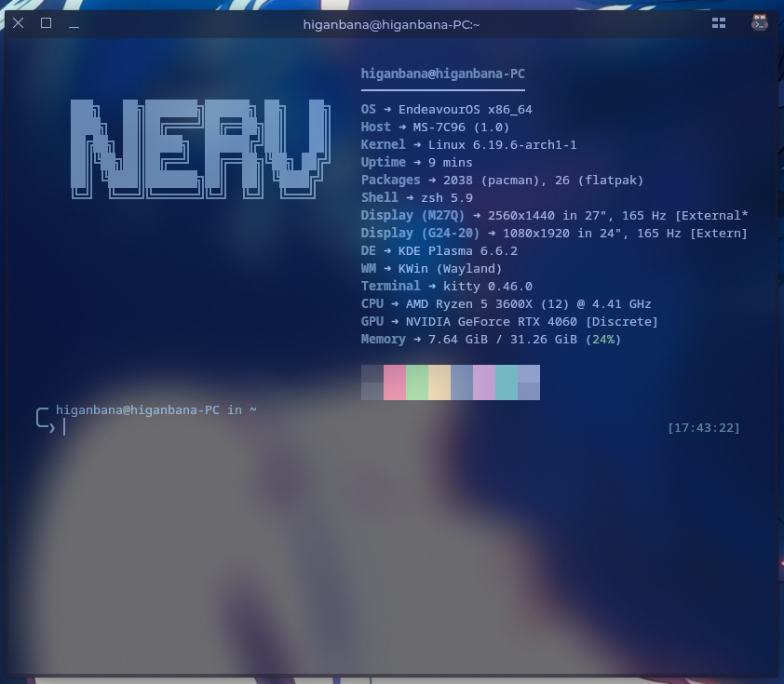Click the Packages line 2038 (pacman)
The image size is (784, 684).
[502, 180]
